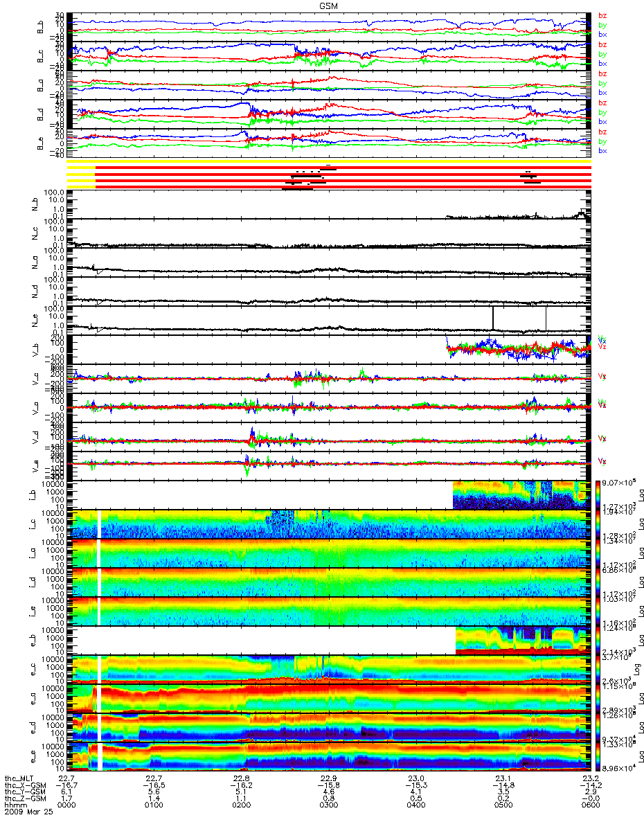Viewport: 644px width, 831px height.
Task: Click the bz legend beside the B_e panel
Action: click(x=602, y=132)
